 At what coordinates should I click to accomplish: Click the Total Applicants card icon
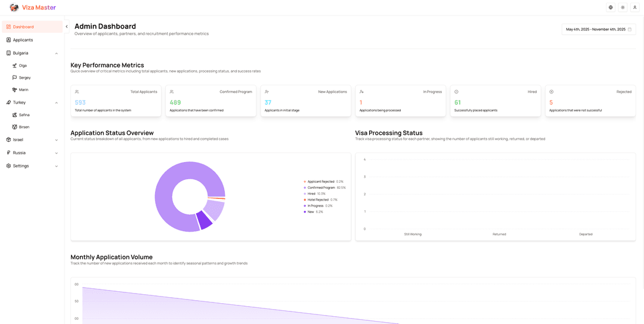[x=77, y=92]
